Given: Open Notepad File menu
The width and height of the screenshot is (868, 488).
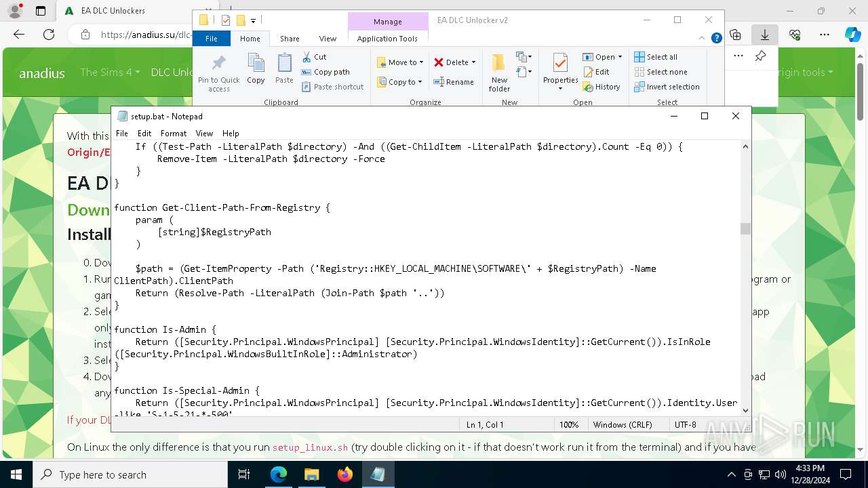Looking at the screenshot, I should [x=122, y=134].
